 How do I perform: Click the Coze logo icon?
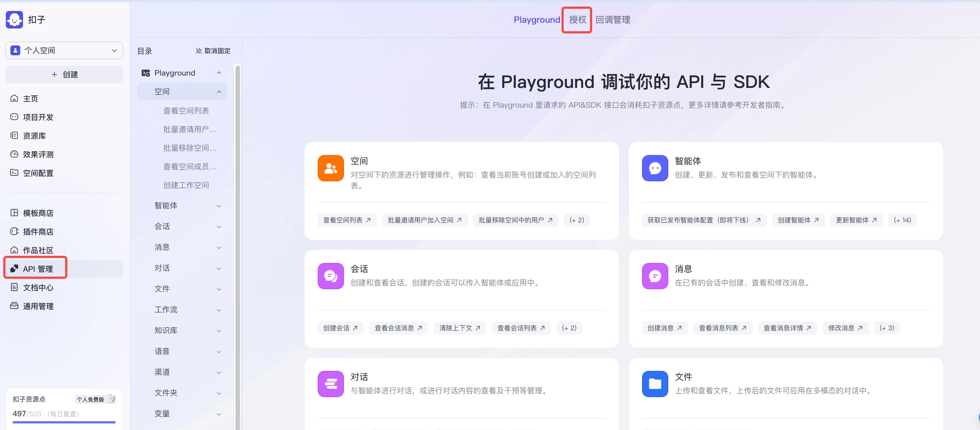(x=15, y=19)
